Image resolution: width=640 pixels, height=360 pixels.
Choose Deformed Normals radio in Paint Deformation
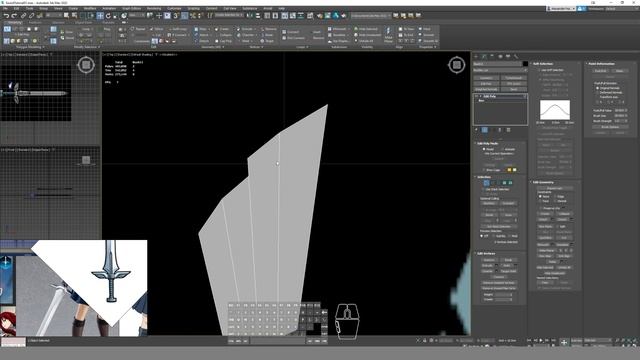(598, 93)
